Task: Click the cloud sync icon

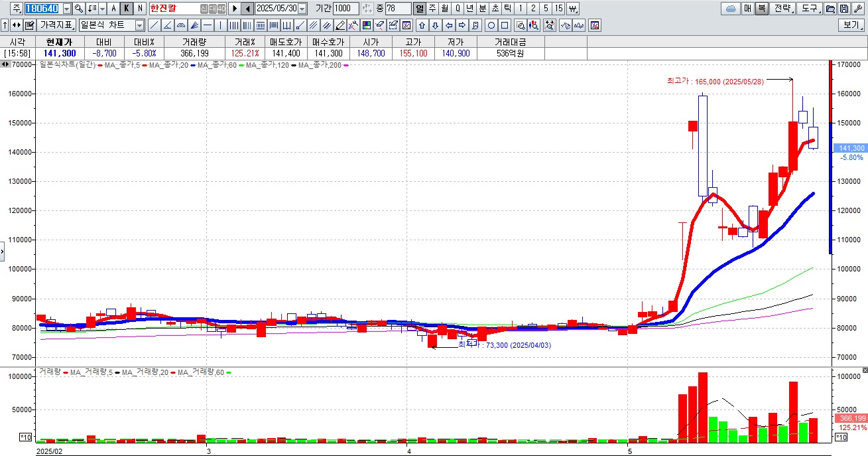Action: coord(730,9)
